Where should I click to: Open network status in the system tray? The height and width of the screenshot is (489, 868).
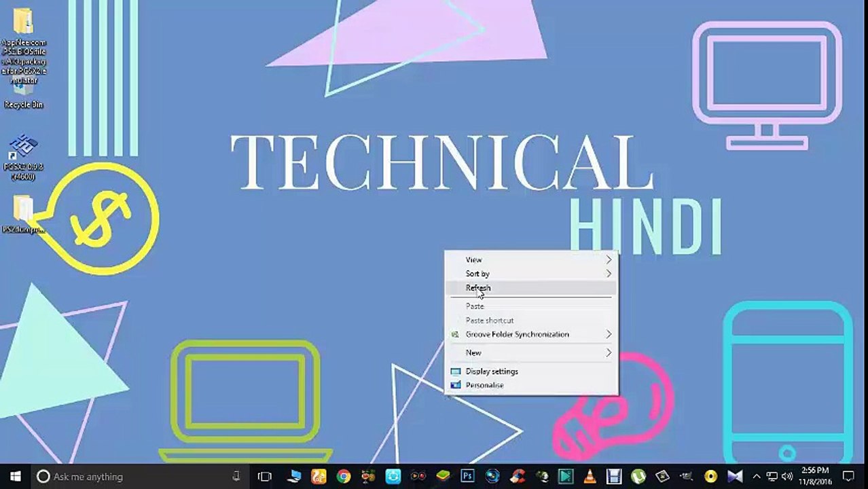[x=772, y=476]
